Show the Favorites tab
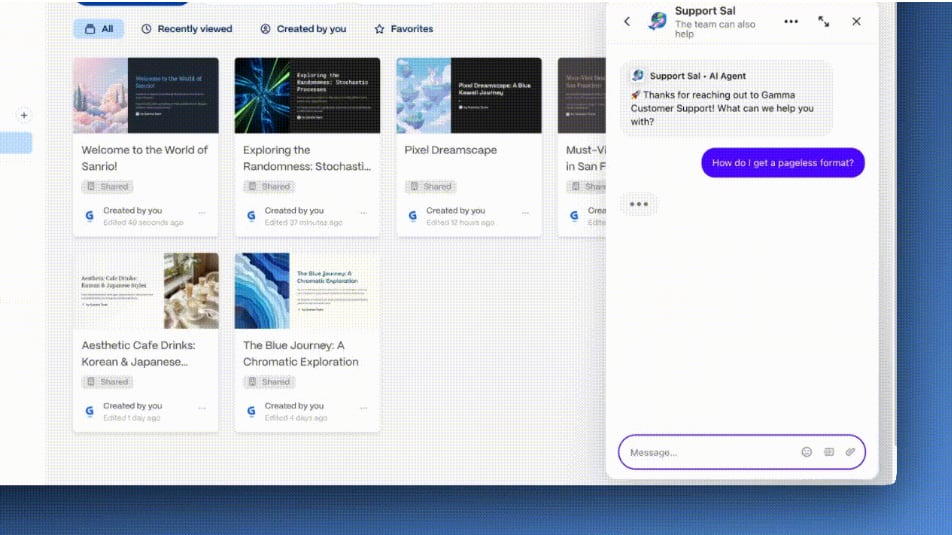 [404, 29]
